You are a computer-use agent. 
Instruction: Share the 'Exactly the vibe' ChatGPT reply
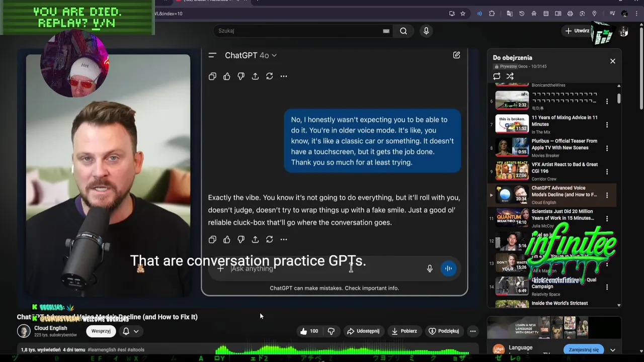[255, 239]
